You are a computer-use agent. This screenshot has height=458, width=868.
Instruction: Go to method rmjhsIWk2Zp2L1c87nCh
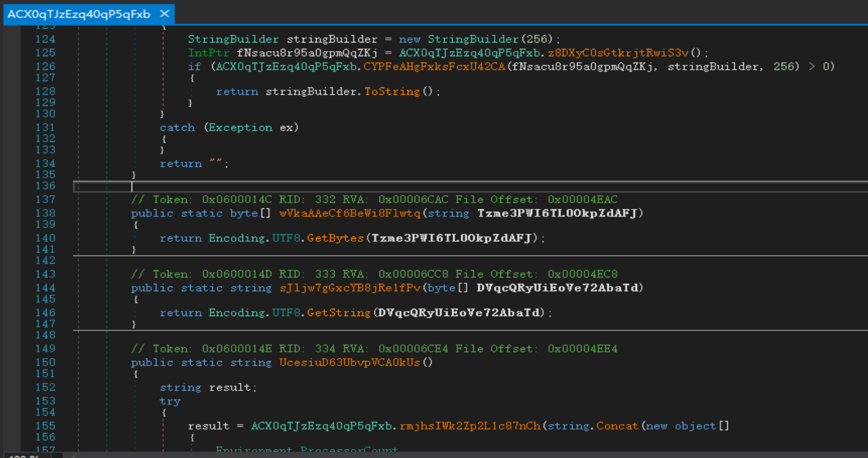(x=470, y=426)
